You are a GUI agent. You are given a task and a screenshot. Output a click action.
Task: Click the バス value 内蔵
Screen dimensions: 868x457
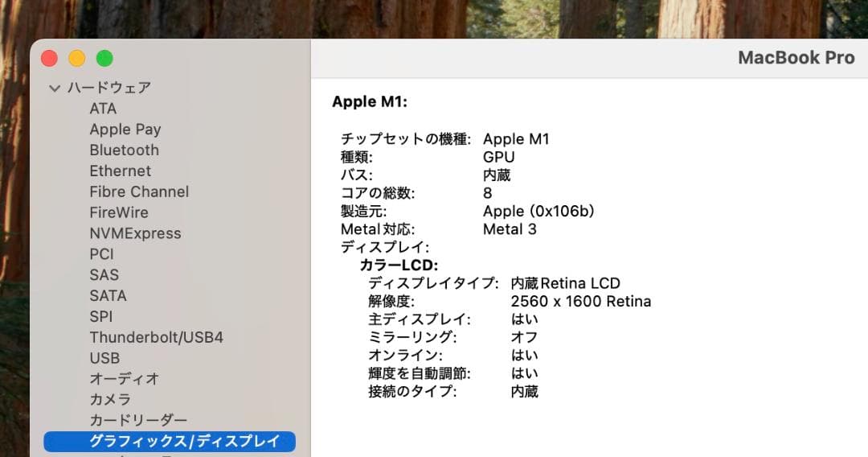497,175
